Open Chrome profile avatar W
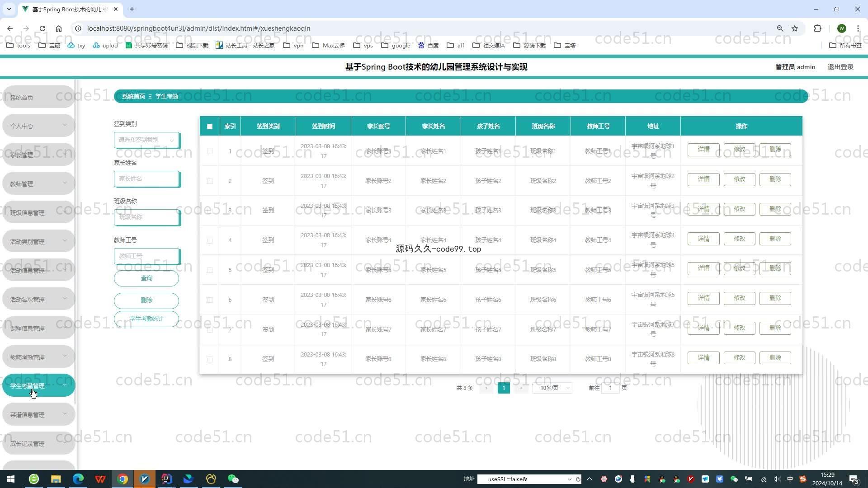The image size is (868, 488). (841, 28)
